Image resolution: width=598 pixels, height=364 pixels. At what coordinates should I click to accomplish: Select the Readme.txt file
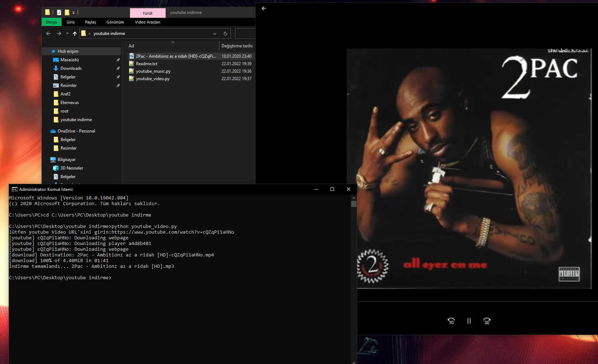pyautogui.click(x=147, y=64)
